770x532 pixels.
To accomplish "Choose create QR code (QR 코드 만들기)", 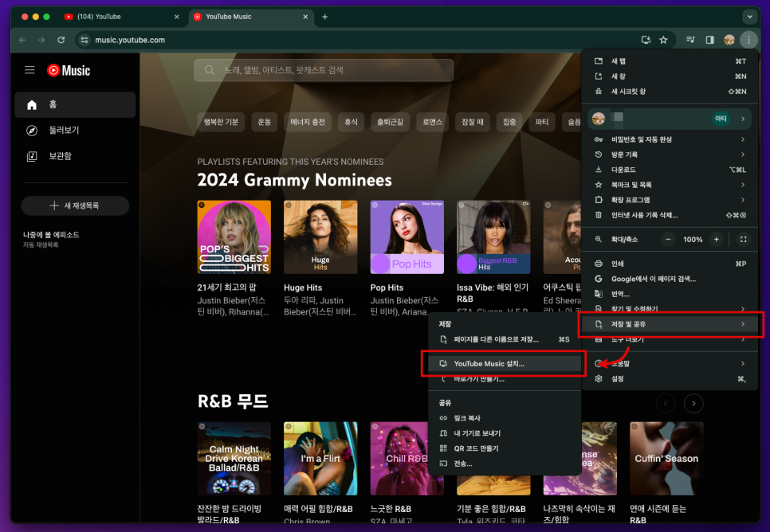I will pos(505,448).
